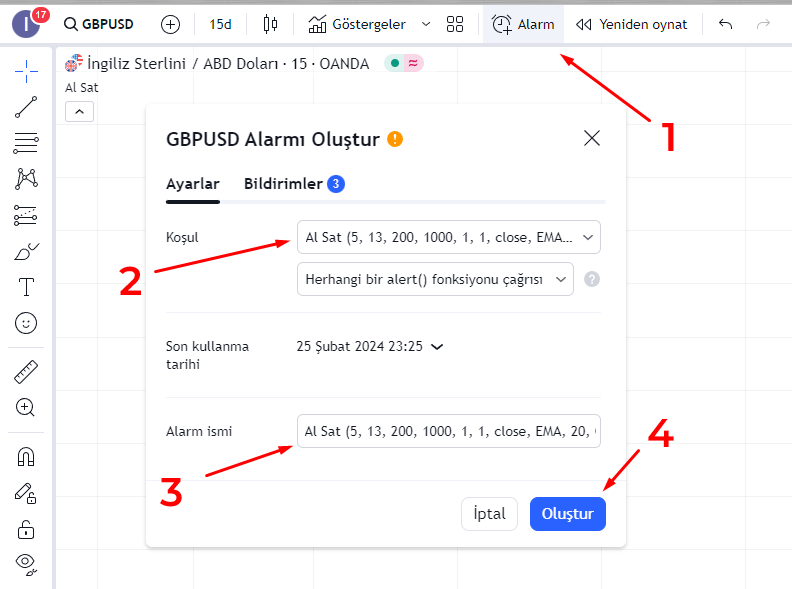Screen dimensions: 792x589
Task: Open the emoji sticker tool
Action: pos(26,323)
